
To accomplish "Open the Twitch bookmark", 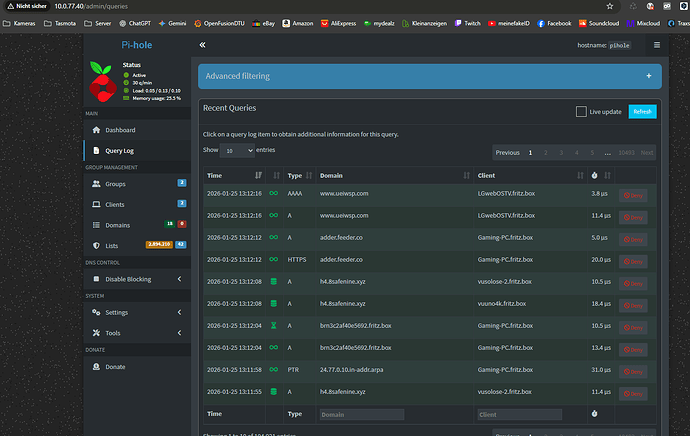I will click(467, 23).
